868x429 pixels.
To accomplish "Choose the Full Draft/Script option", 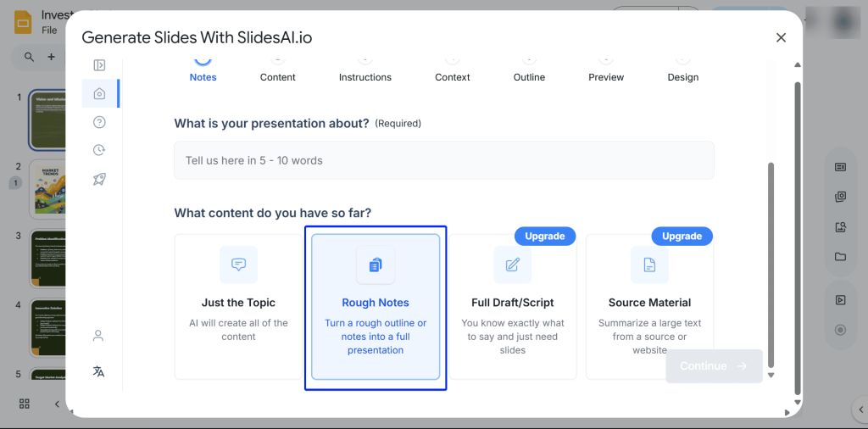I will 512,306.
